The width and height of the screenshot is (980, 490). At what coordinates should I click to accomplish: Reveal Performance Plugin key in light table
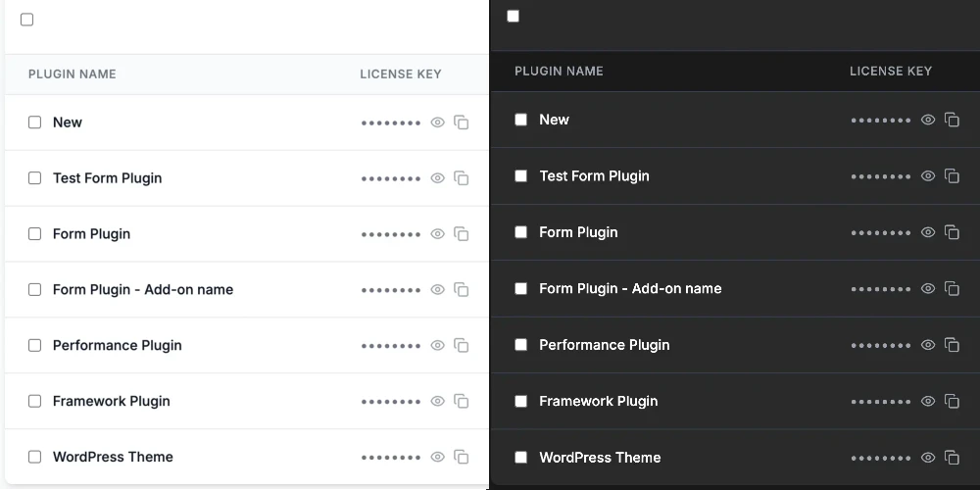point(438,346)
